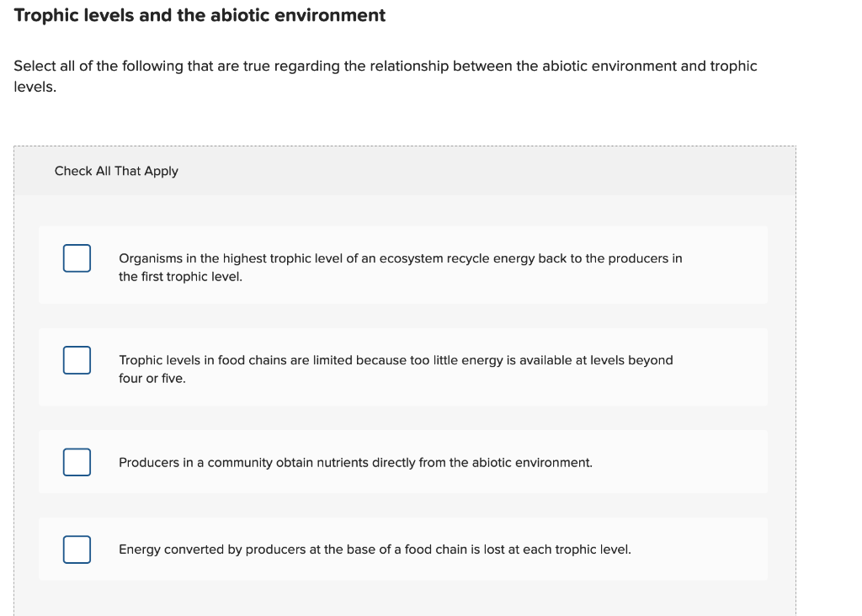
Task: Enable the producers obtain nutrients checkbox
Action: point(77,462)
